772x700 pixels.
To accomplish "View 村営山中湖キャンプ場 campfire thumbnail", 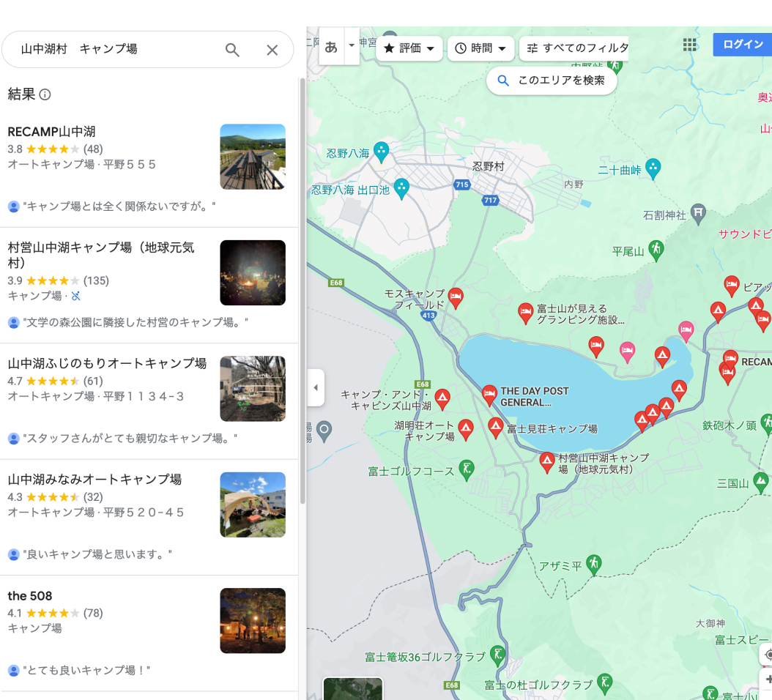I will click(x=253, y=272).
